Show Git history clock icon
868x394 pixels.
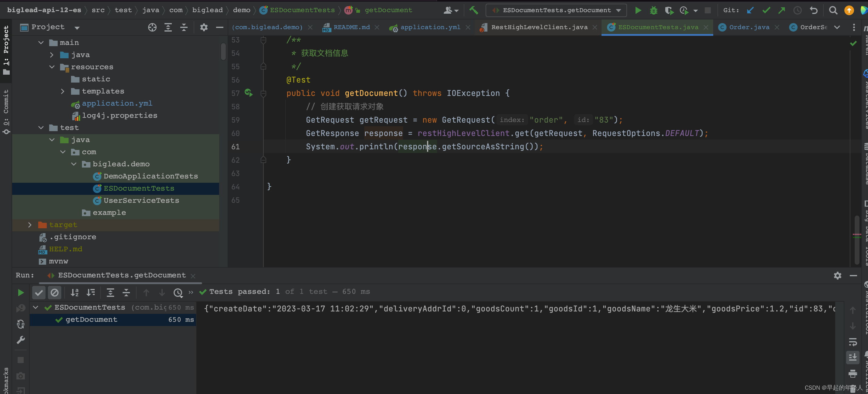coord(797,10)
